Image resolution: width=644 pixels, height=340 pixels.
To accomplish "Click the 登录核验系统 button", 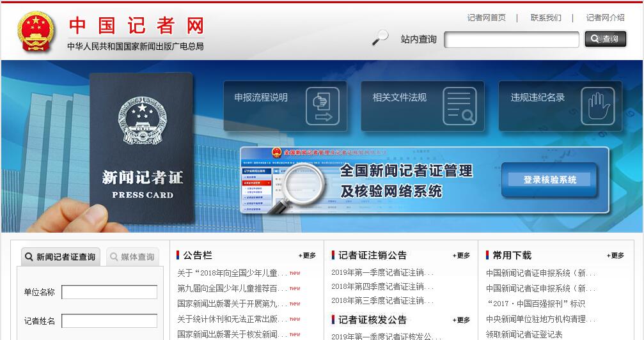I will click(x=549, y=180).
